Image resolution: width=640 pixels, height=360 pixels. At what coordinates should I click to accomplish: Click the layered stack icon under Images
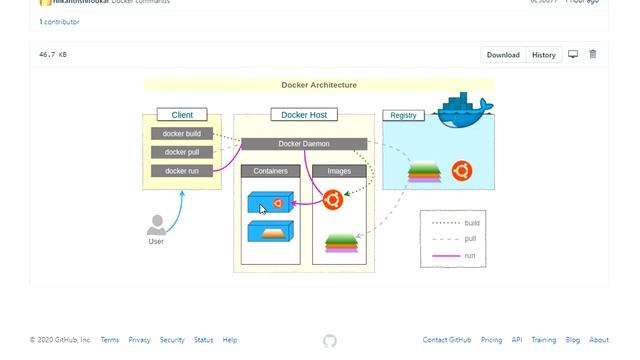(x=341, y=243)
